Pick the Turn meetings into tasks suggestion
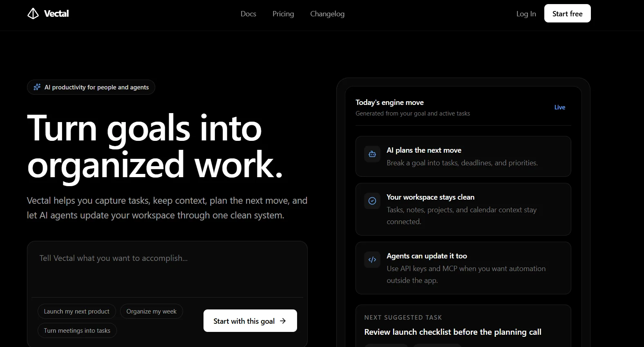 (77, 331)
